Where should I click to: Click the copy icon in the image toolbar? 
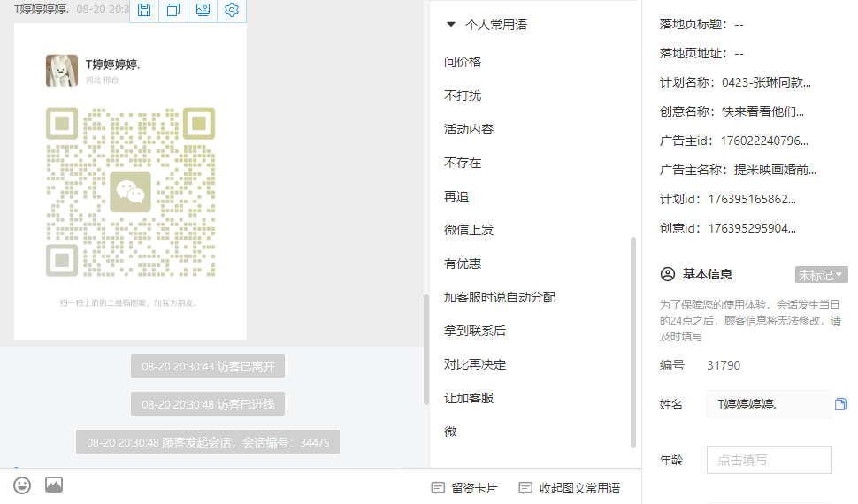pos(173,10)
